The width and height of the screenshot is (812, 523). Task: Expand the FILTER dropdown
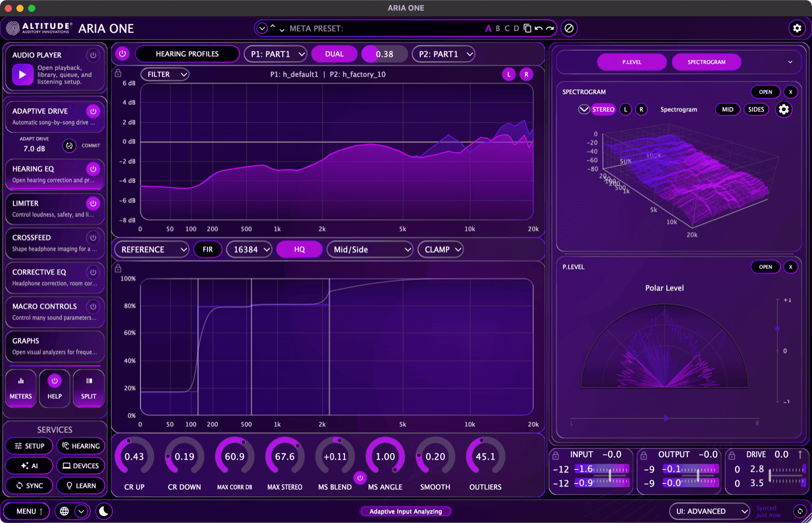click(x=165, y=74)
